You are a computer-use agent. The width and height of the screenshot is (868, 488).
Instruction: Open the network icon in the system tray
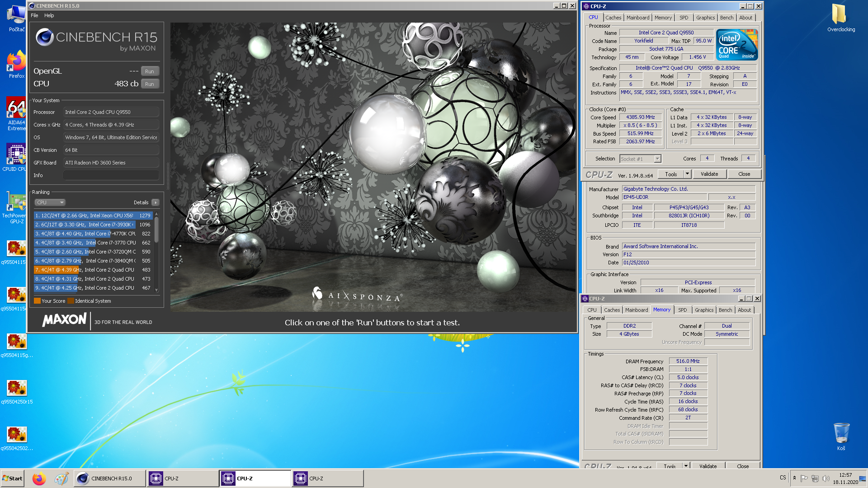pos(815,479)
